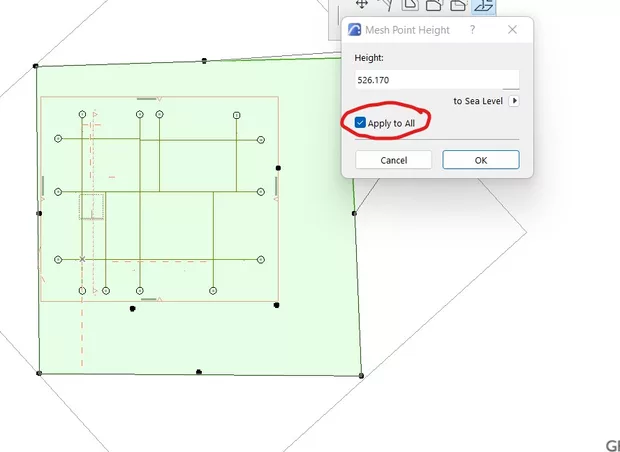Open the to Sea Level reference arrow
The height and width of the screenshot is (452, 620).
point(514,101)
